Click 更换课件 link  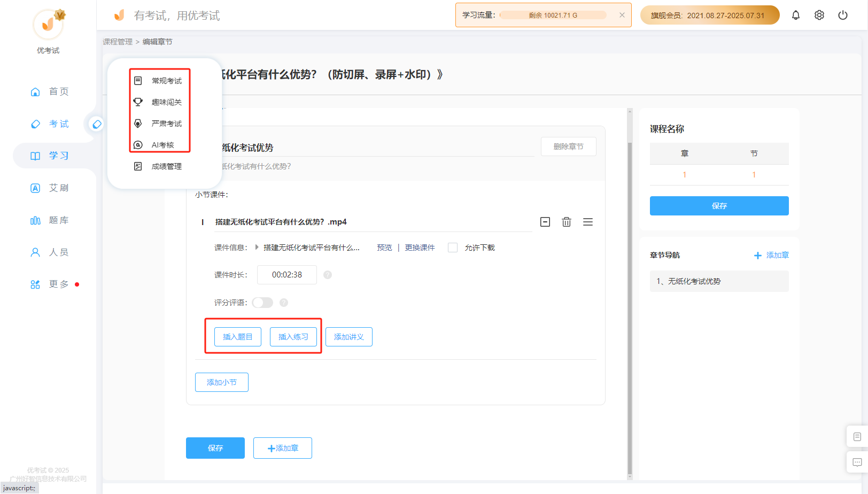click(x=420, y=248)
